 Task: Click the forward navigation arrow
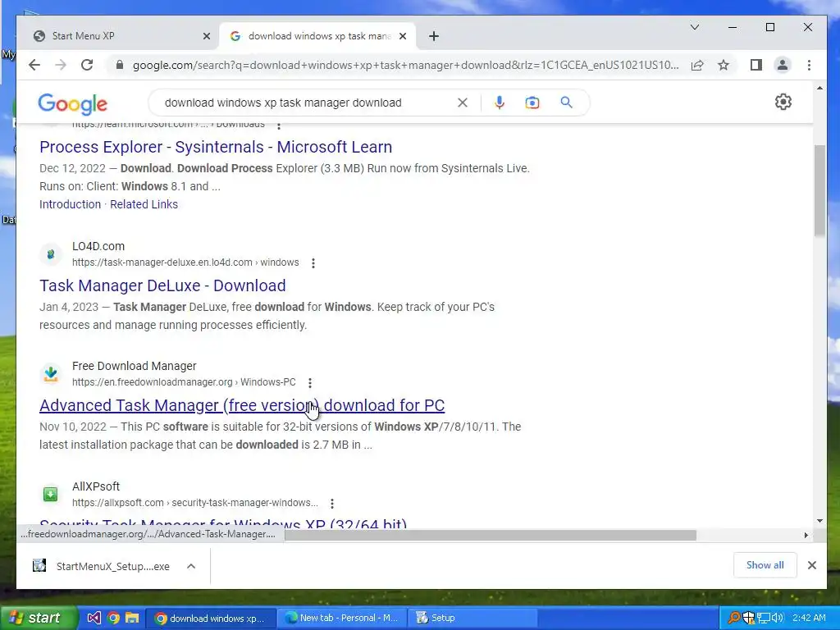(61, 65)
